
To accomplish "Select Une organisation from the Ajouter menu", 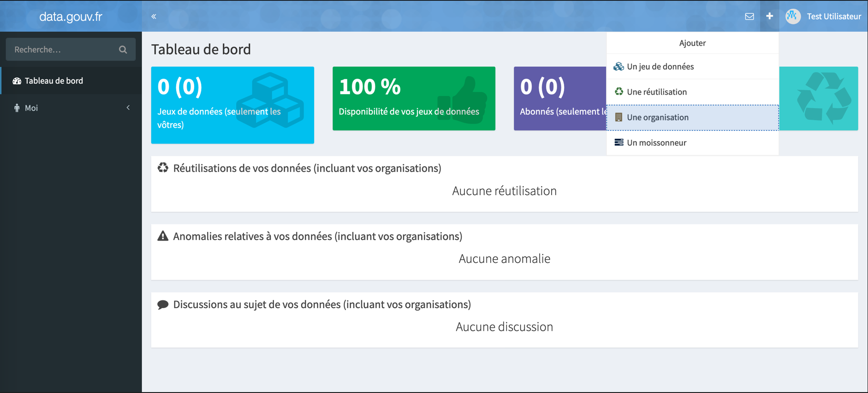I will tap(692, 117).
